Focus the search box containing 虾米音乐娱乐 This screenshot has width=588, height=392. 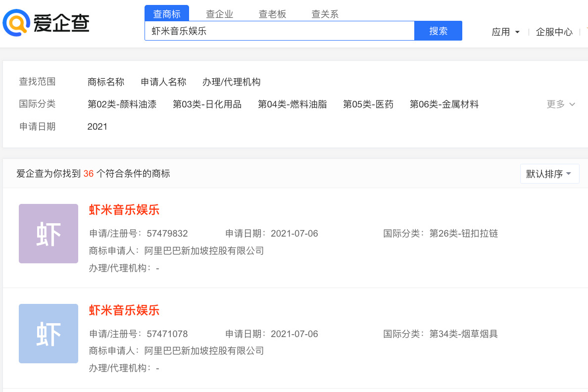pos(279,31)
